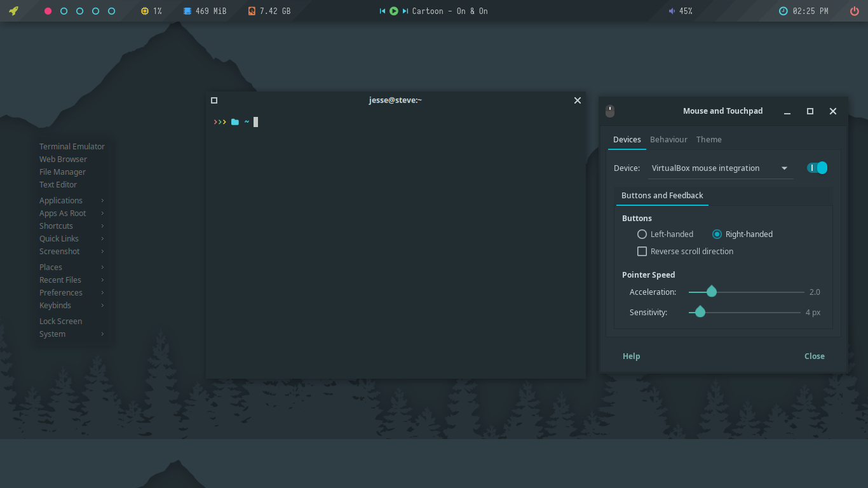The width and height of the screenshot is (868, 488).
Task: Click the square menu icon in terminal titlebar
Action: click(214, 100)
